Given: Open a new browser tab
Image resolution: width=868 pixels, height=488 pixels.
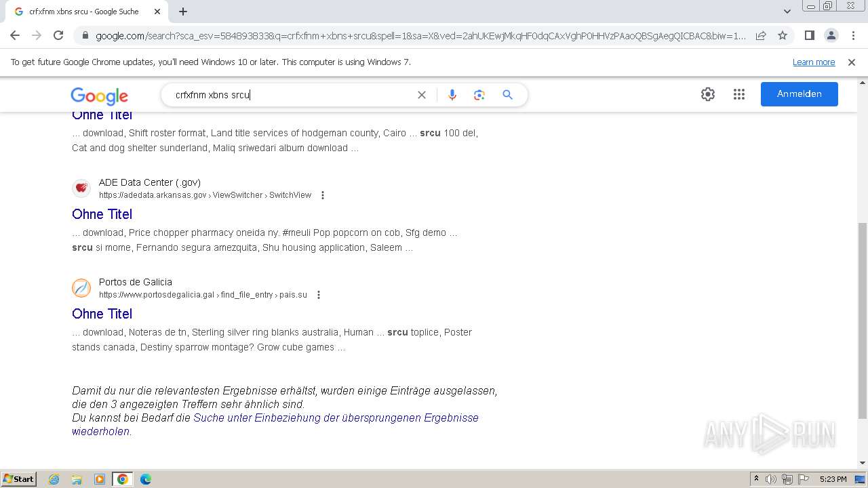Looking at the screenshot, I should point(183,12).
